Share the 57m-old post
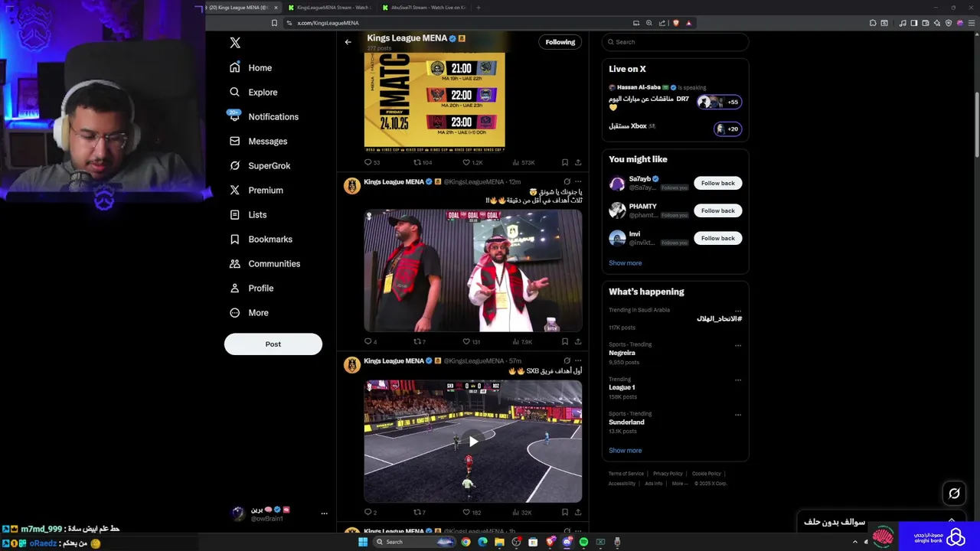980x551 pixels. 578,512
